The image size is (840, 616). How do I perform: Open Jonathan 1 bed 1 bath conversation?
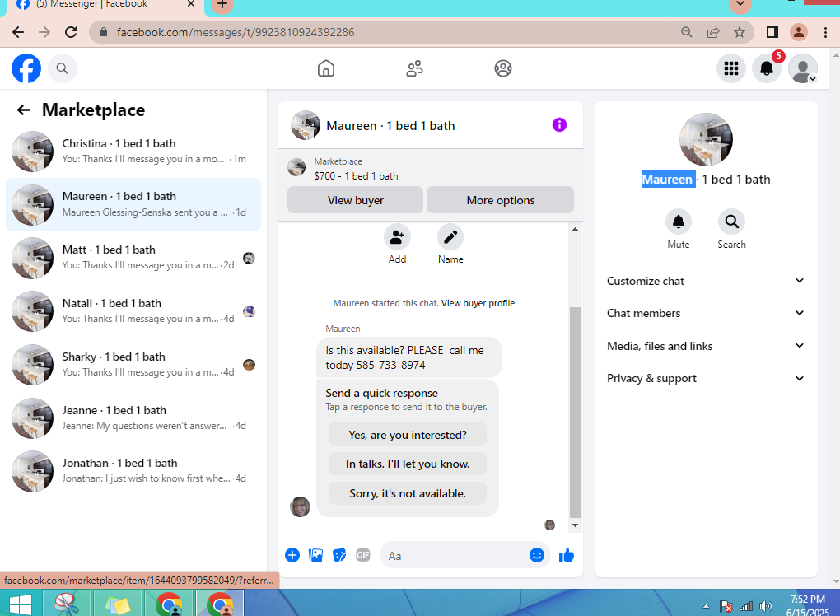pyautogui.click(x=133, y=471)
